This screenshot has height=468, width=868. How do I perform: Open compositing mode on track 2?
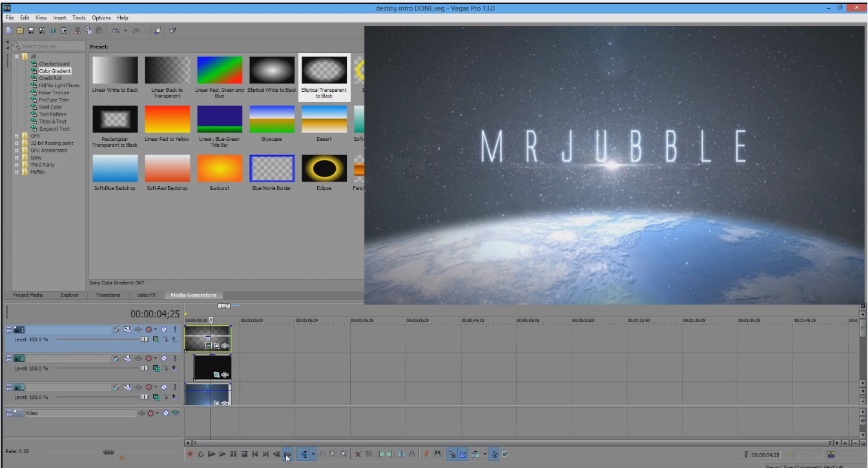[156, 368]
